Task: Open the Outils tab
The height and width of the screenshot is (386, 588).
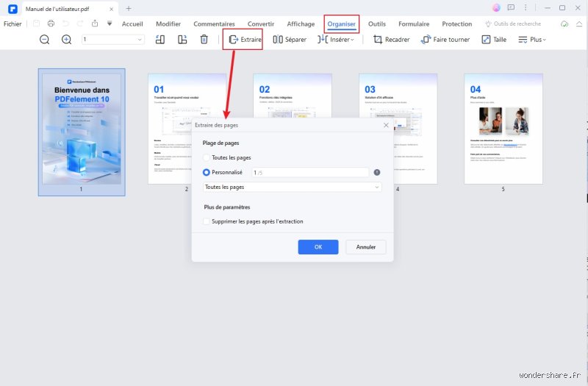Action: pos(377,24)
